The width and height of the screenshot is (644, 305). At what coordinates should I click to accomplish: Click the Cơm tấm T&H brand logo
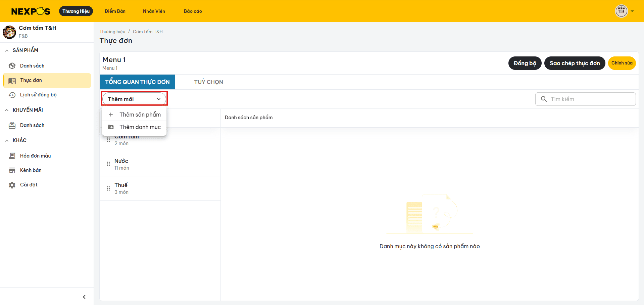pos(9,32)
